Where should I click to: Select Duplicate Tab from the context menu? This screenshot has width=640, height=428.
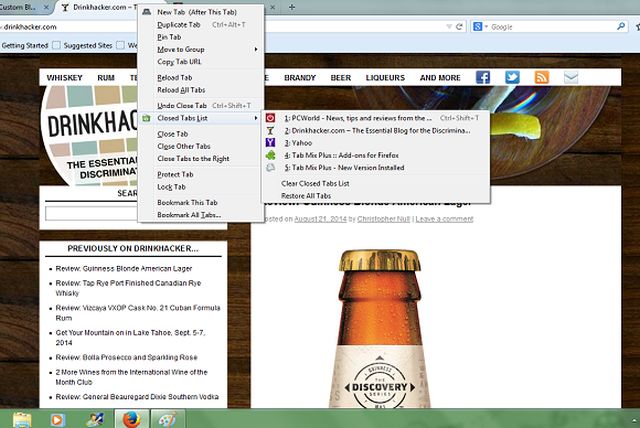201,25
